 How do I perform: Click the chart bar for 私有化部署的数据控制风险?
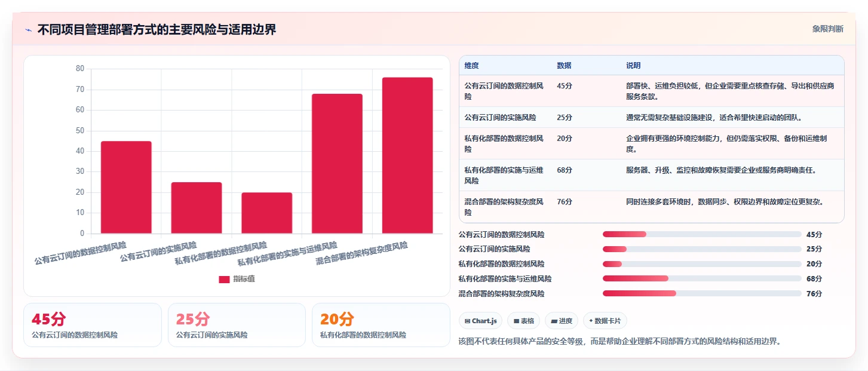[x=267, y=213]
